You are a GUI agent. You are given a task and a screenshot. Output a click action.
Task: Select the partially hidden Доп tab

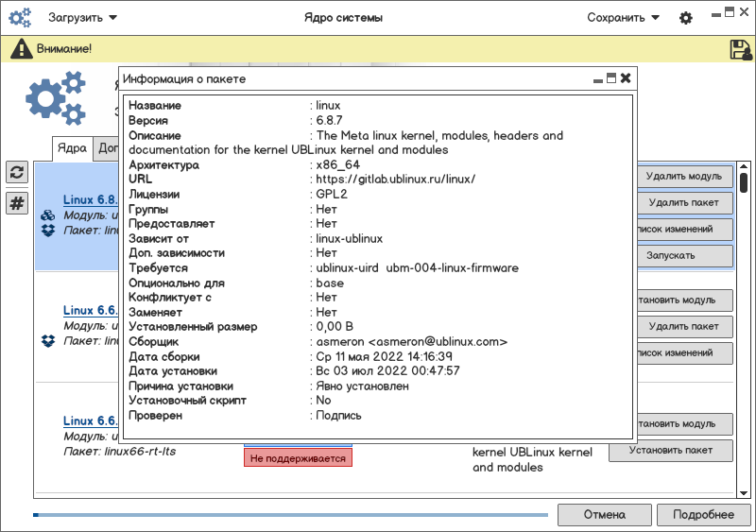tap(107, 148)
